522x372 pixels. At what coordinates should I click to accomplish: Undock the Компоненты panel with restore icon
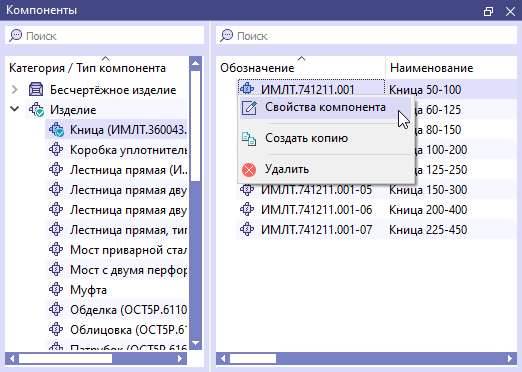tap(488, 12)
